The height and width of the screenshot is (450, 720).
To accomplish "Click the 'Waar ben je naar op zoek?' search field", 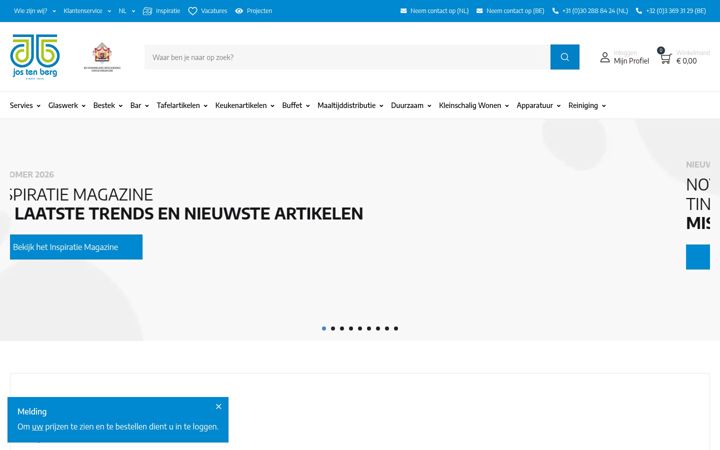I will pyautogui.click(x=348, y=57).
